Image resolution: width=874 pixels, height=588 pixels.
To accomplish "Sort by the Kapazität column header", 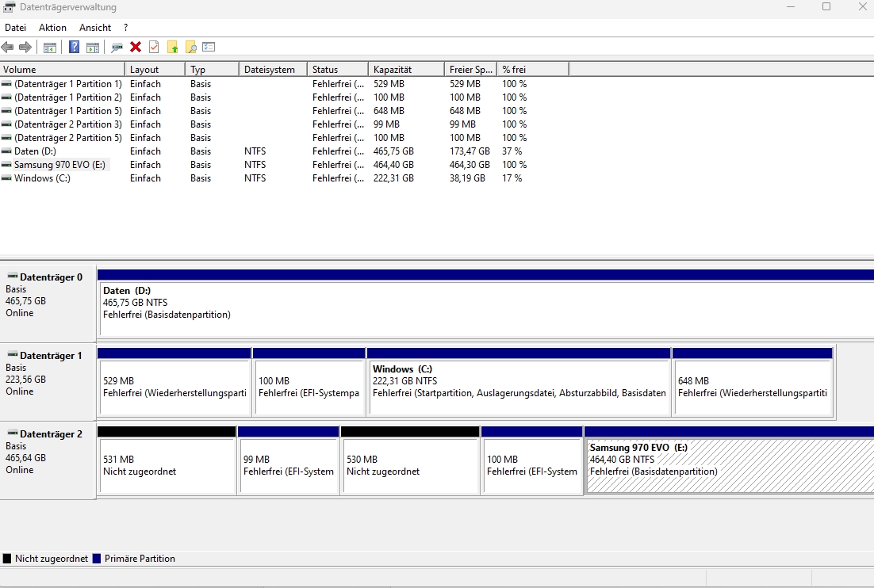I will click(x=406, y=70).
